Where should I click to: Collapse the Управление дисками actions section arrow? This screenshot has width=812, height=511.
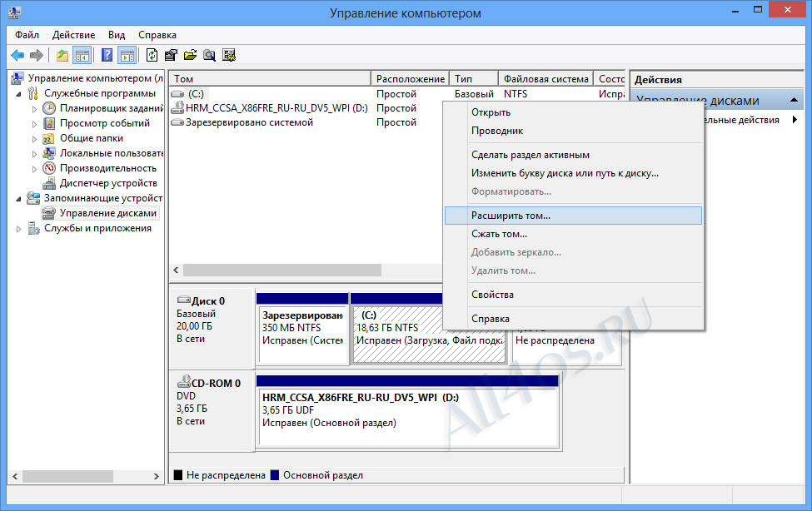click(794, 100)
